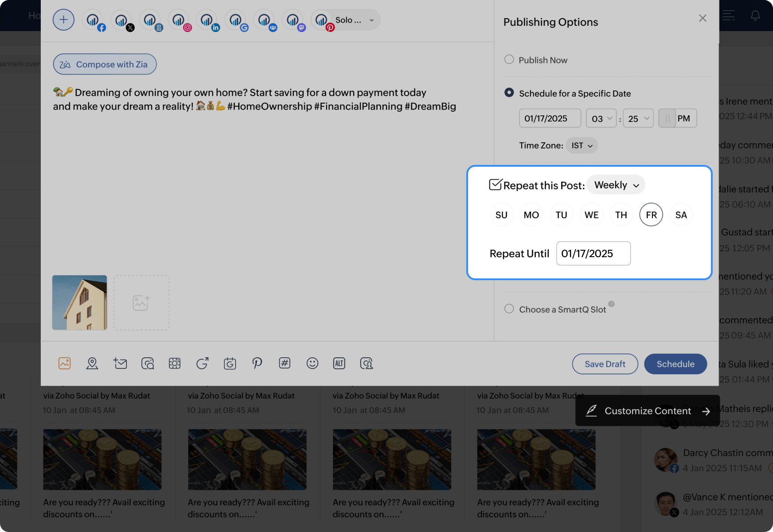Choose the SmartQ Slot radio option
Screen dimensions: 773x532
pyautogui.click(x=509, y=309)
